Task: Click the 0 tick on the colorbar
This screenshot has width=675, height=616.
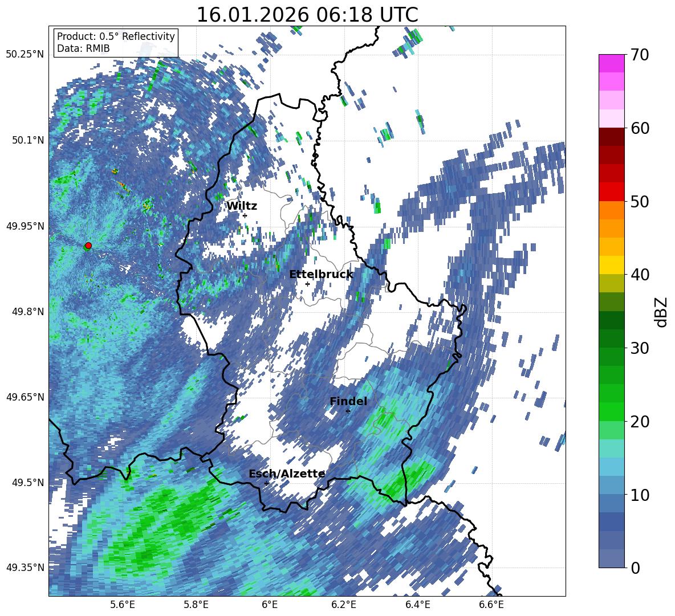Action: pos(635,568)
